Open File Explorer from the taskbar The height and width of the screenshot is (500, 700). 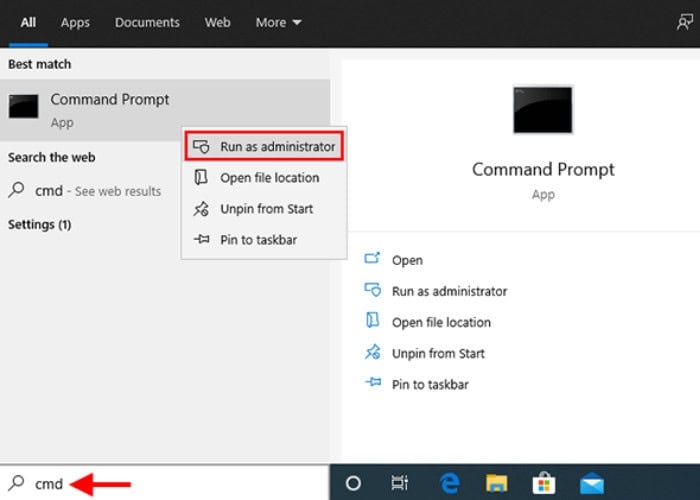(496, 483)
